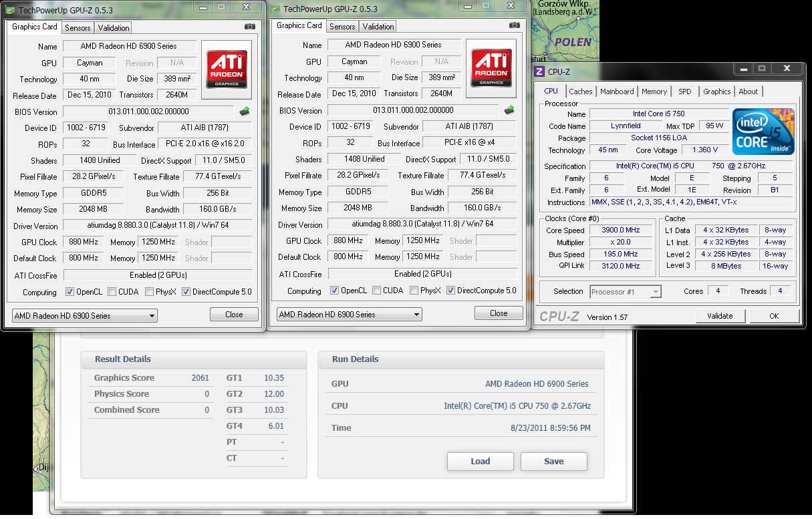Toggle OpenCL checkbox in right GPU-Z

point(334,291)
